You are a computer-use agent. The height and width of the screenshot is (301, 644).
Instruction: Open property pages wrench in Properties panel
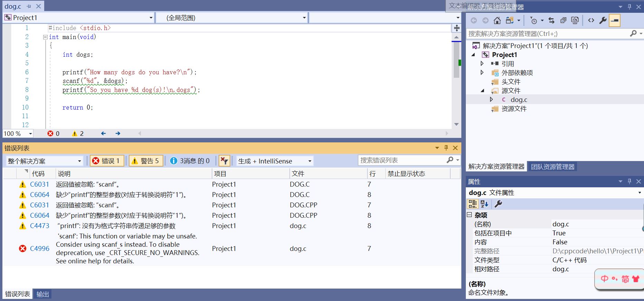click(x=498, y=204)
